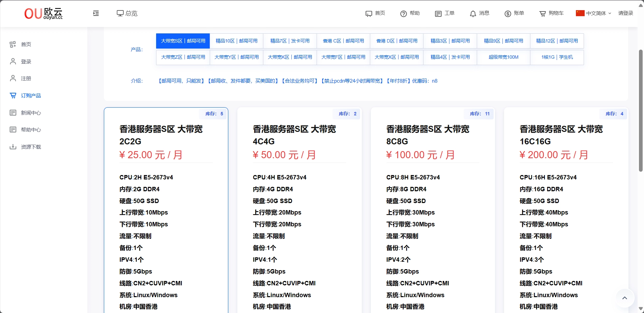Click the IPV4:3个 spec line

pos(531,260)
